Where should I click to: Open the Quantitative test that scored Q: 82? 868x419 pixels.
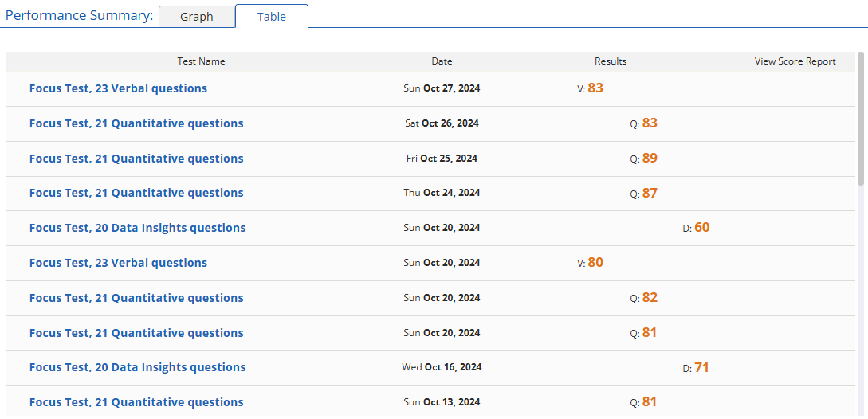point(136,298)
